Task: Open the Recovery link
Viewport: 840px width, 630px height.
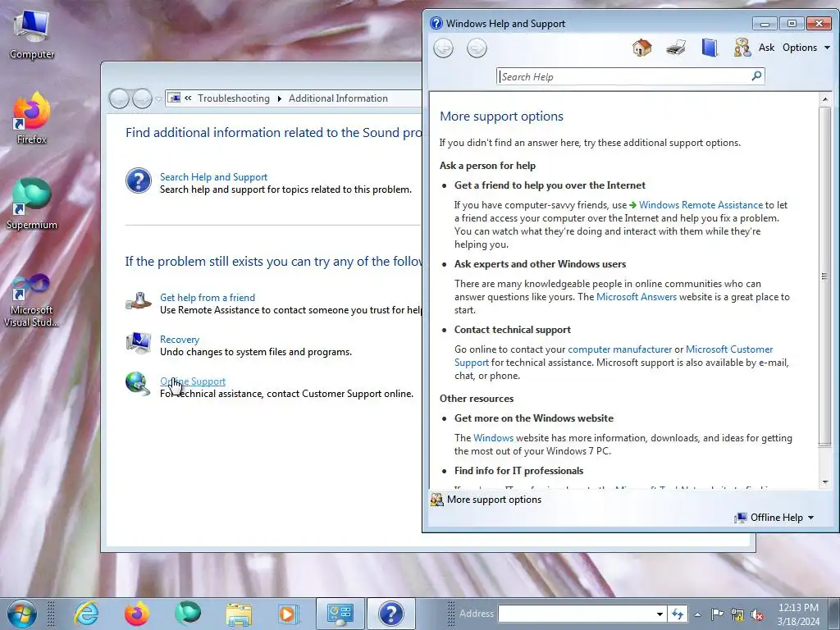Action: coord(180,340)
